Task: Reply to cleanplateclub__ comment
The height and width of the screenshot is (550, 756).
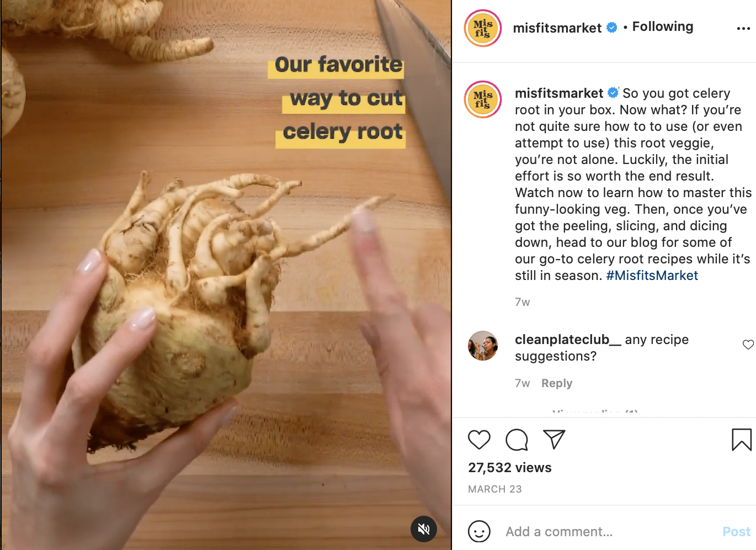Action: 557,383
